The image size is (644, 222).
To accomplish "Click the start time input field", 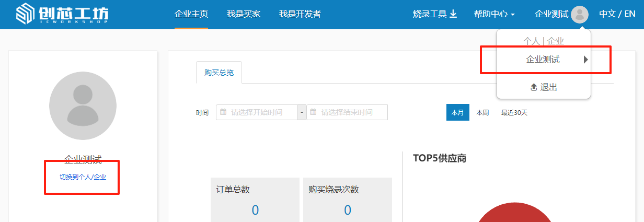I will click(257, 112).
